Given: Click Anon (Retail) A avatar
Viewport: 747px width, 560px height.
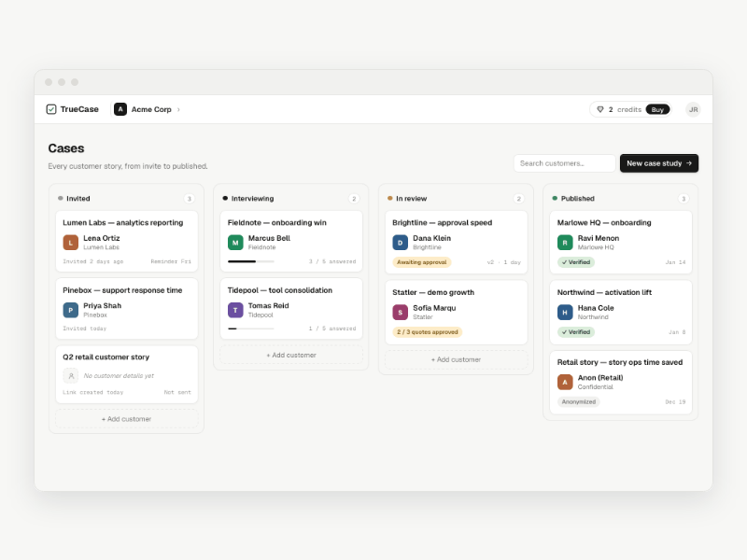Looking at the screenshot, I should (565, 382).
